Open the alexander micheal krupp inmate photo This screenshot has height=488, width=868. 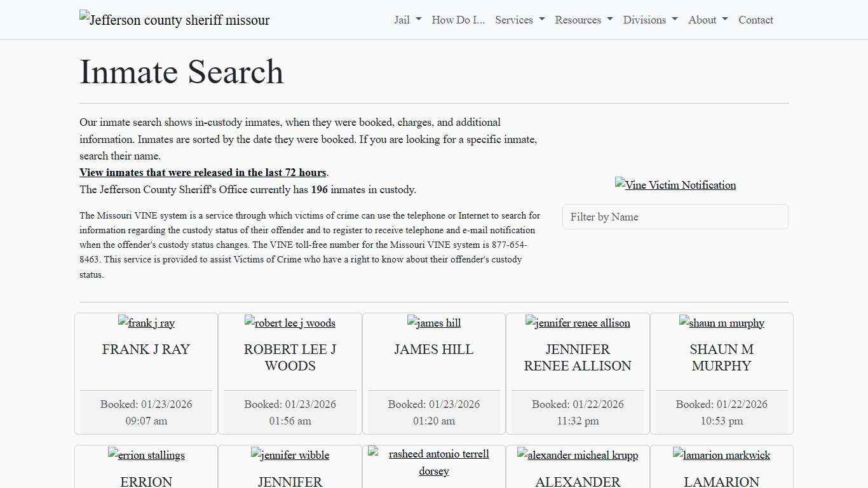click(x=577, y=455)
